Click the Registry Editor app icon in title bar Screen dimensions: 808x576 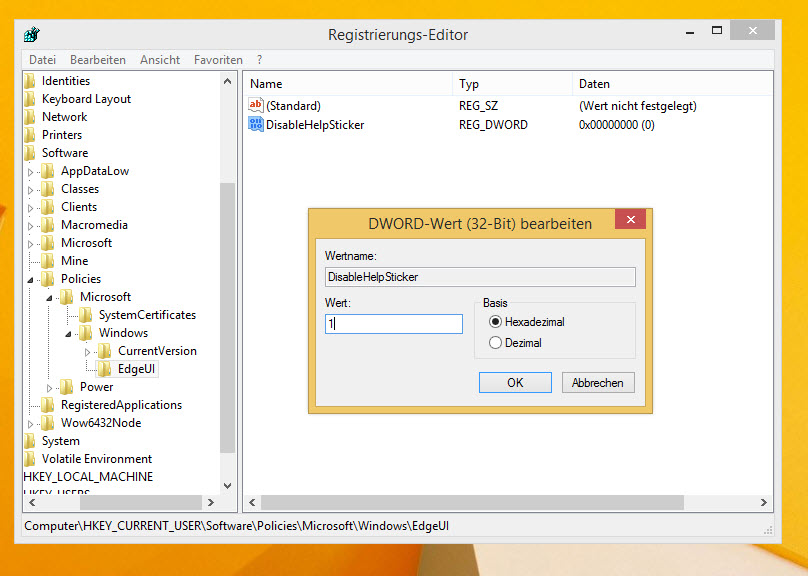click(x=31, y=35)
